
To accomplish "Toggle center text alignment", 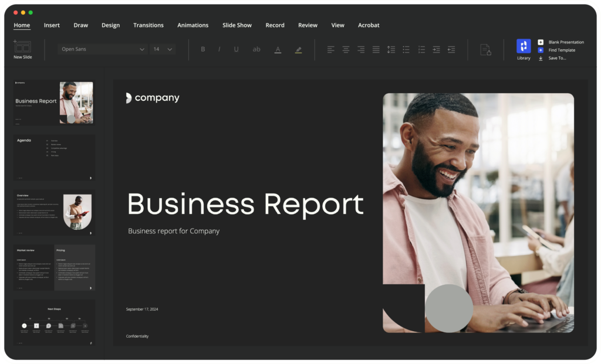I will click(346, 49).
